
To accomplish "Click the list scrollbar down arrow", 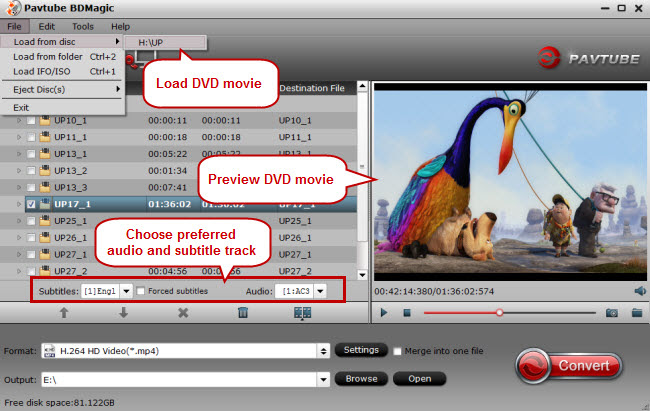I will [362, 275].
